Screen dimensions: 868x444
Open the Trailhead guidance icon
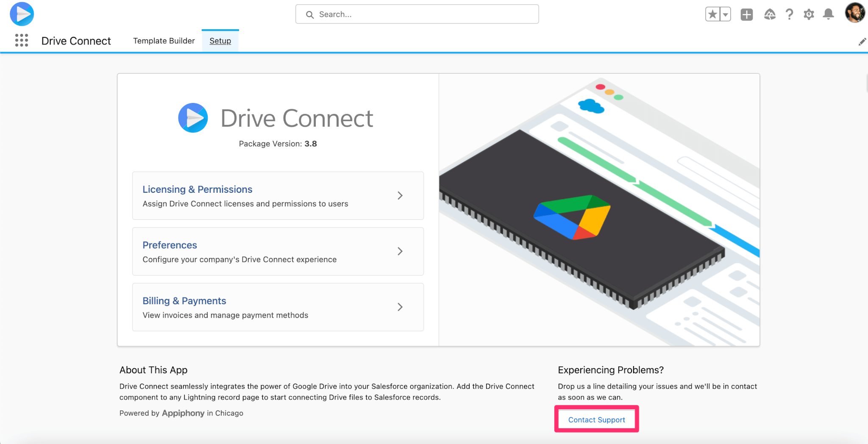(770, 14)
